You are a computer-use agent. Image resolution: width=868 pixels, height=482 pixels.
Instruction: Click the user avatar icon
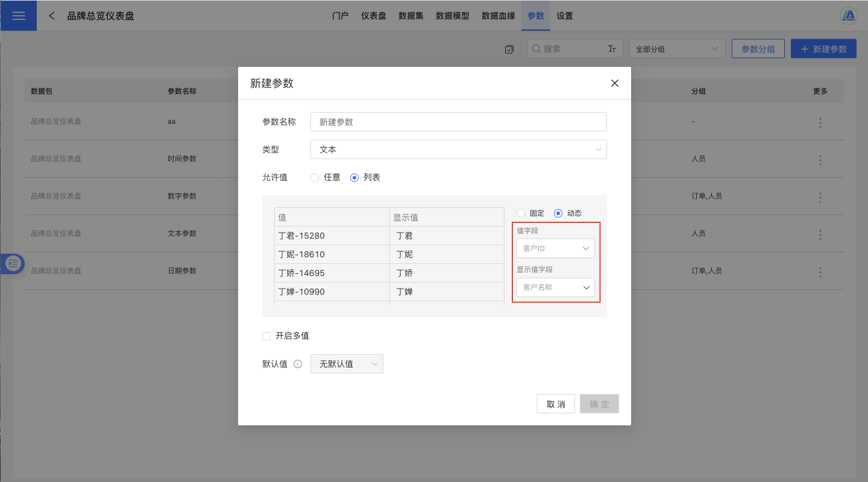849,16
